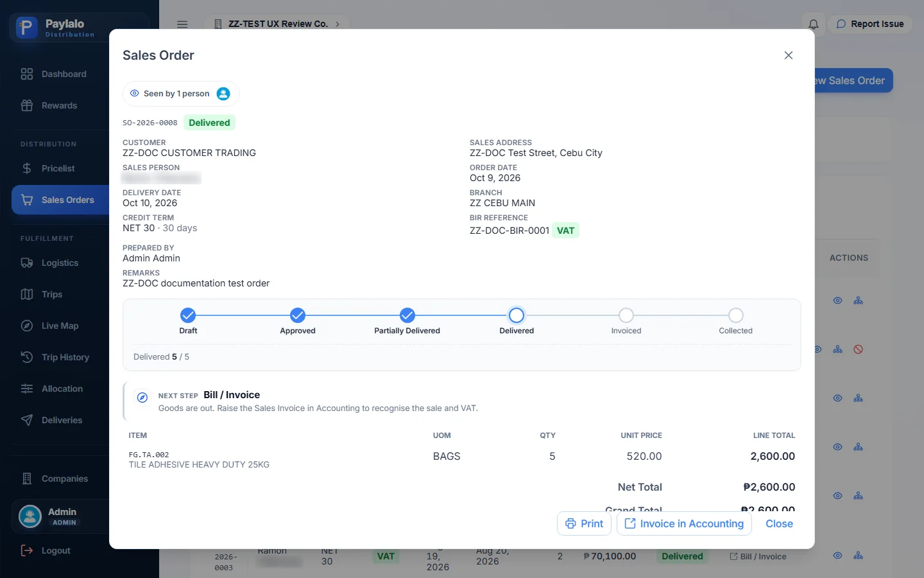View the order row with total ₱70,100.00
This screenshot has width=924, height=578.
click(x=610, y=556)
